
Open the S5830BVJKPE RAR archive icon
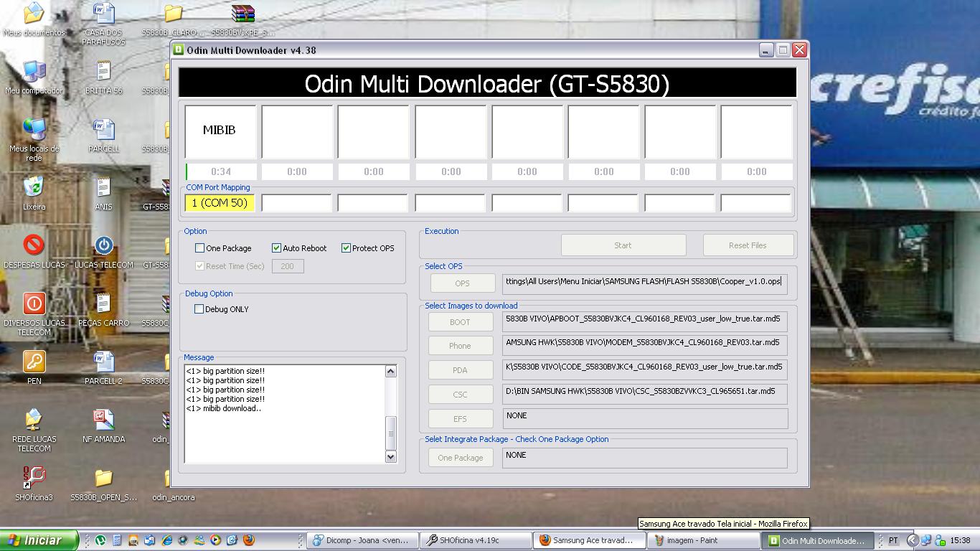(x=243, y=19)
